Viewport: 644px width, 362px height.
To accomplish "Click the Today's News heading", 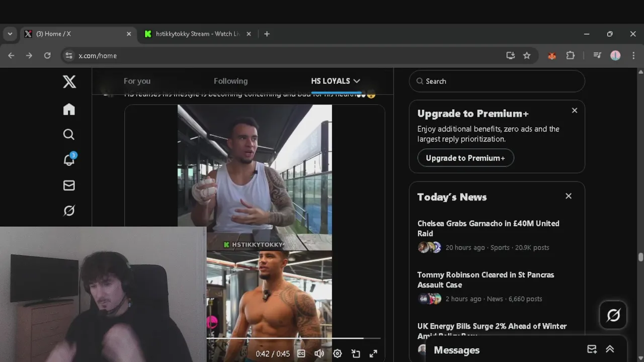I will click(452, 197).
